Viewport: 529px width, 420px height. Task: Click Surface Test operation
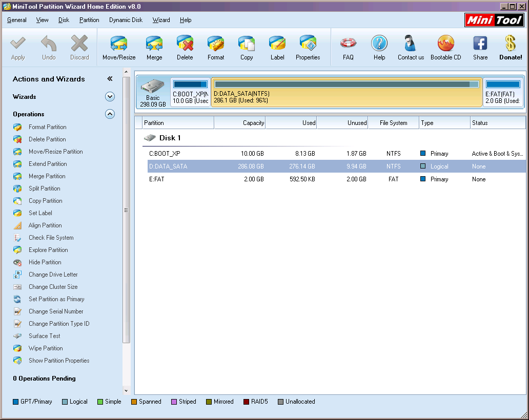(x=44, y=336)
